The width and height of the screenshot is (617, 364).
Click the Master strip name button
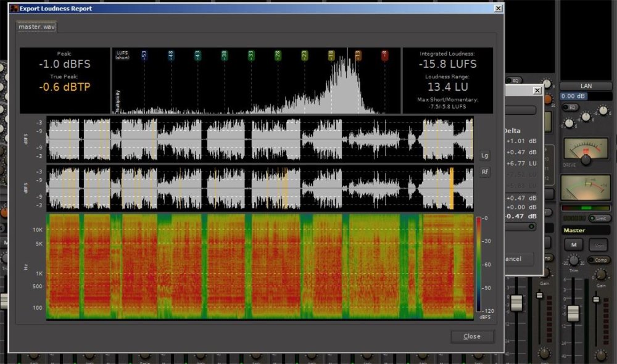click(585, 230)
